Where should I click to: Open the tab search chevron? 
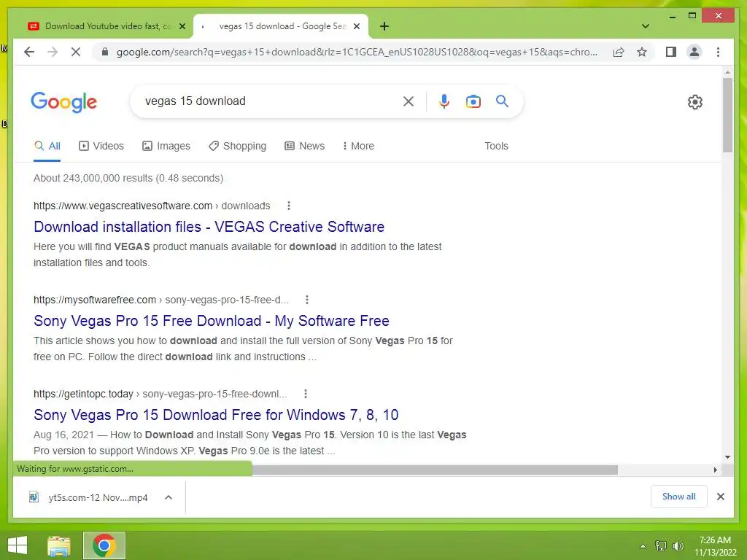pyautogui.click(x=646, y=26)
